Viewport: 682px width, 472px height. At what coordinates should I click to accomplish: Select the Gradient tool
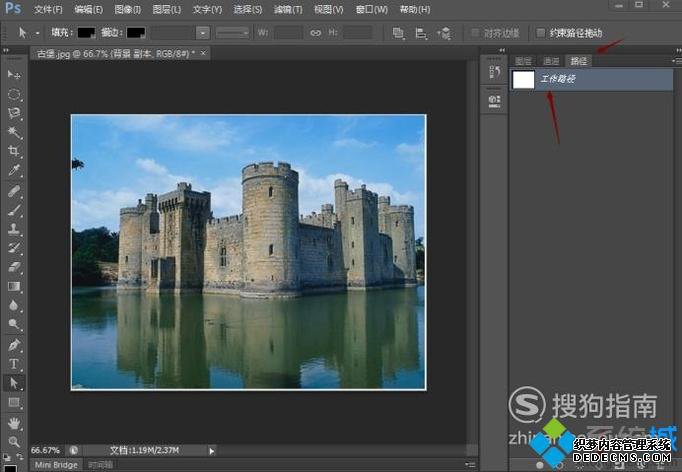pyautogui.click(x=14, y=286)
